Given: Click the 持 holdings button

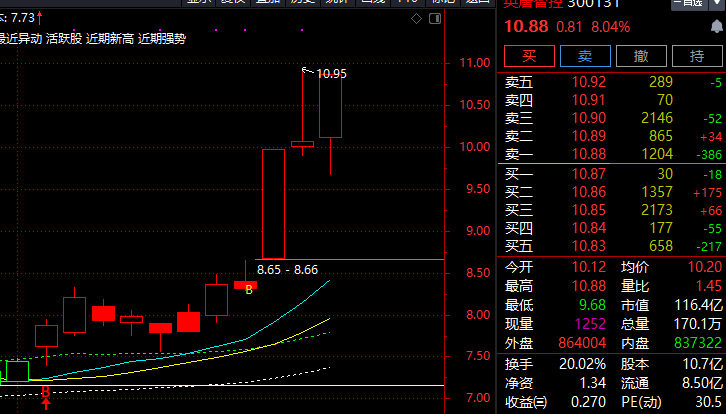Looking at the screenshot, I should click(x=697, y=56).
